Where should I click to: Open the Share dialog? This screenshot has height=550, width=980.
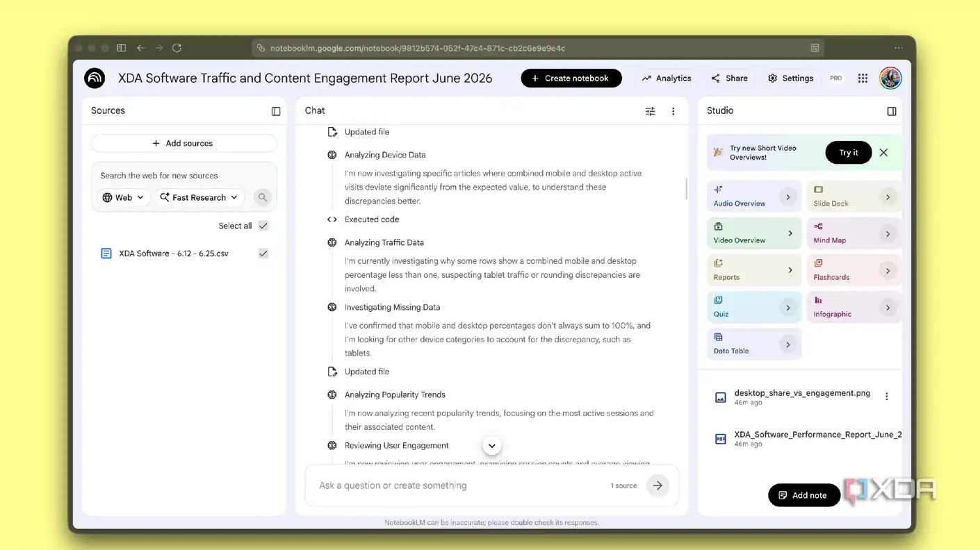coord(729,78)
